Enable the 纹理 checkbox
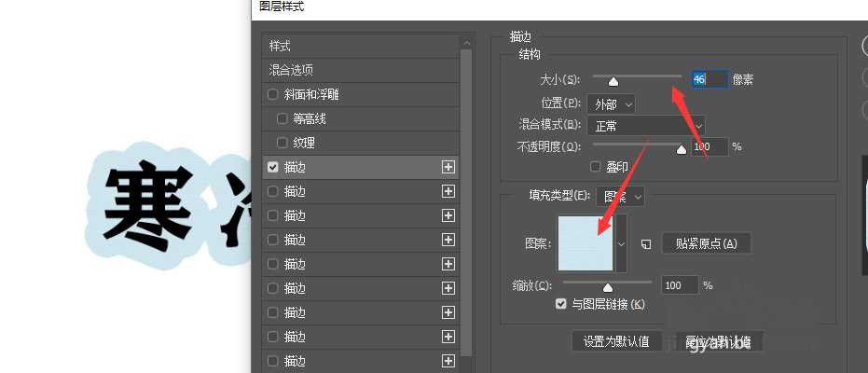This screenshot has height=373, width=868. click(x=282, y=143)
